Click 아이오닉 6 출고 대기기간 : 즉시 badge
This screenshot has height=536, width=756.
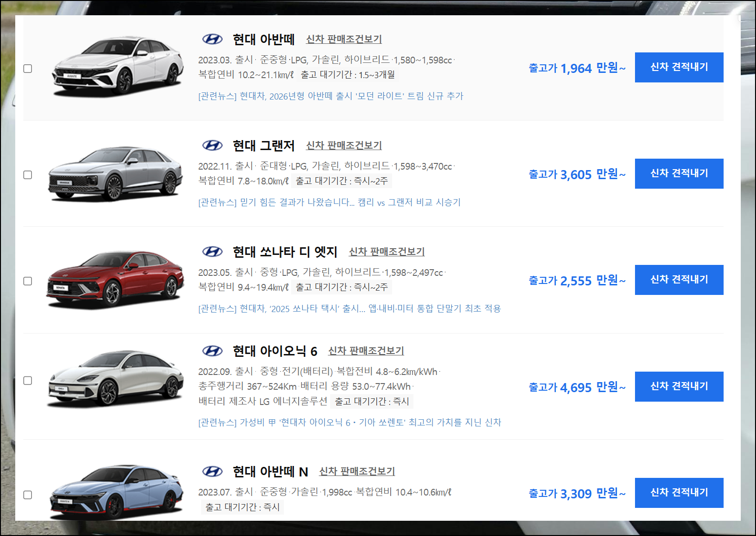pyautogui.click(x=372, y=402)
